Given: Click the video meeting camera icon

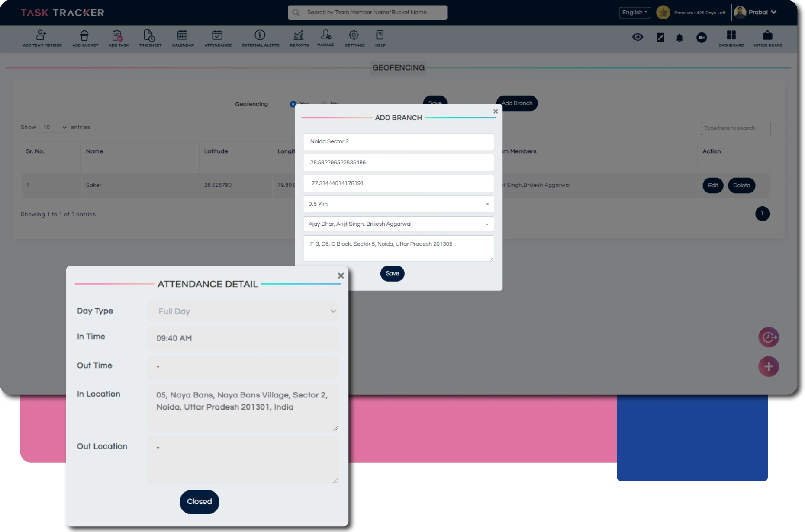Looking at the screenshot, I should point(702,38).
